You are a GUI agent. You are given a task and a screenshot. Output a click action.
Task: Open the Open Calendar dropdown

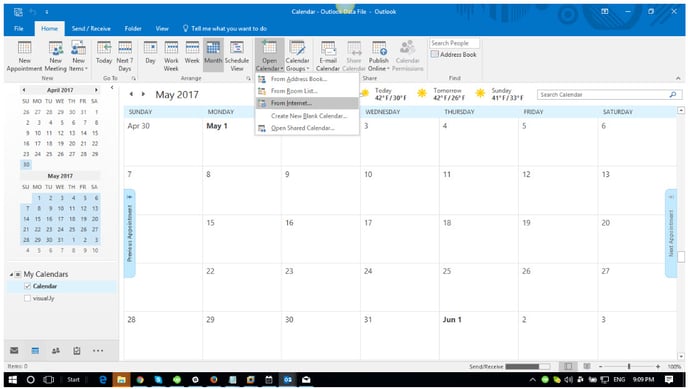269,56
